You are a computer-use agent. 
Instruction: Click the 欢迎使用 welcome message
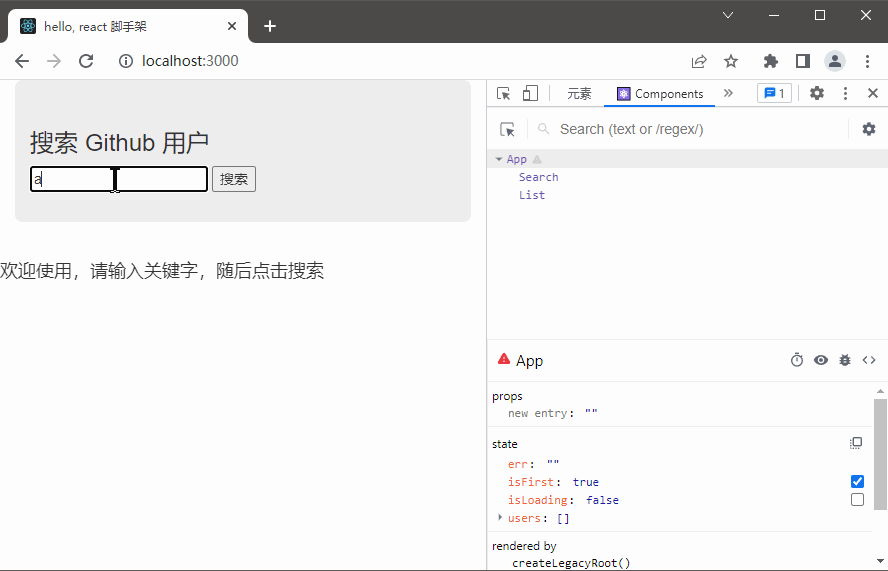[161, 271]
